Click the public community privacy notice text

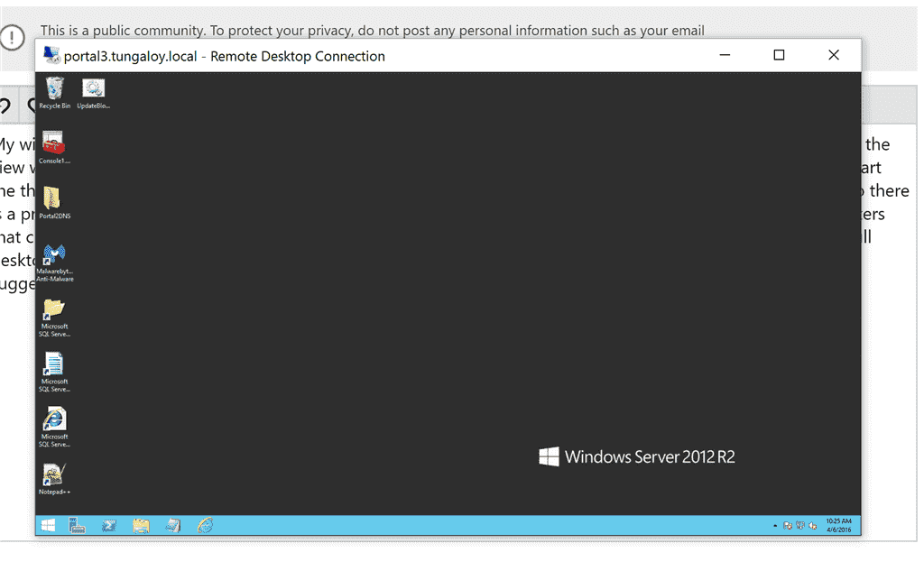click(x=373, y=31)
